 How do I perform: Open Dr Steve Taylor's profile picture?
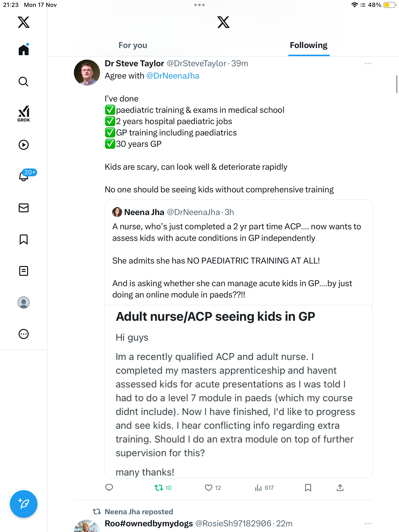pyautogui.click(x=87, y=72)
